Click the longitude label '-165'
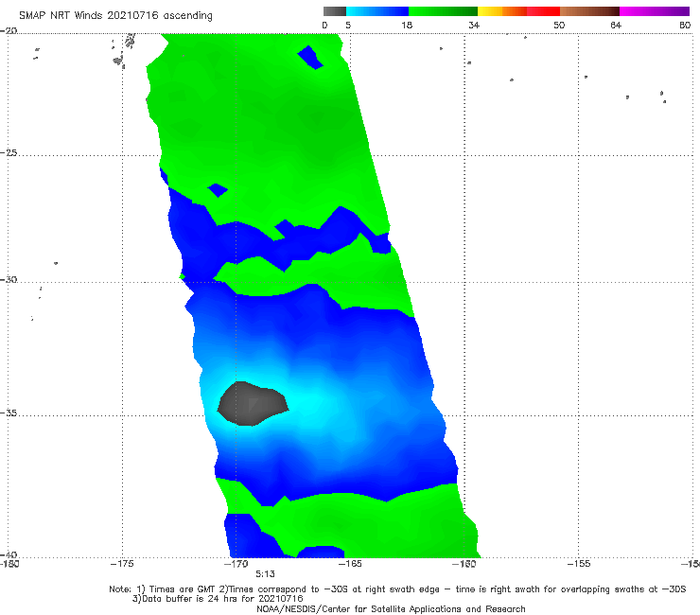Viewport: 700px width, 615px height. pos(350,564)
